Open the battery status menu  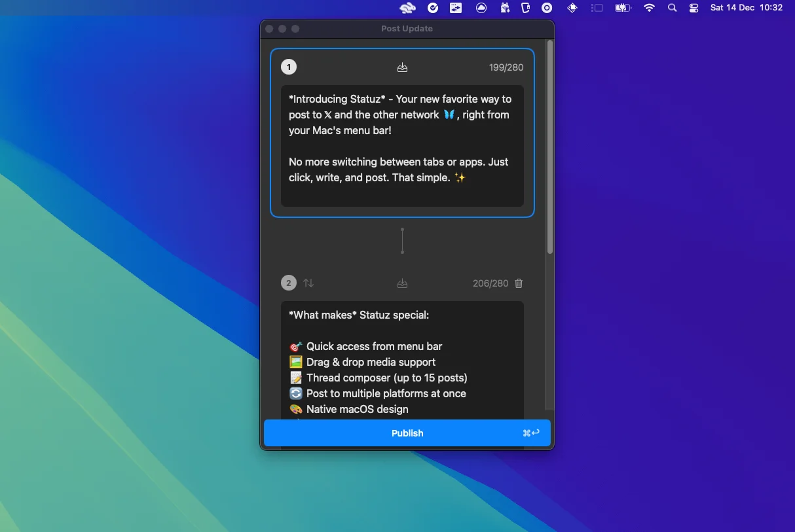tap(623, 8)
